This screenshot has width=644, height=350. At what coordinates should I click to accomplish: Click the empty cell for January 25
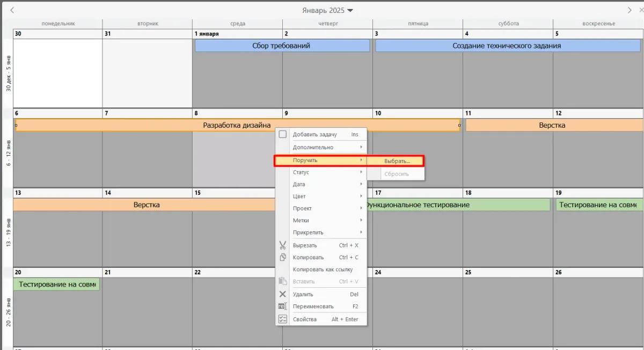pyautogui.click(x=507, y=309)
